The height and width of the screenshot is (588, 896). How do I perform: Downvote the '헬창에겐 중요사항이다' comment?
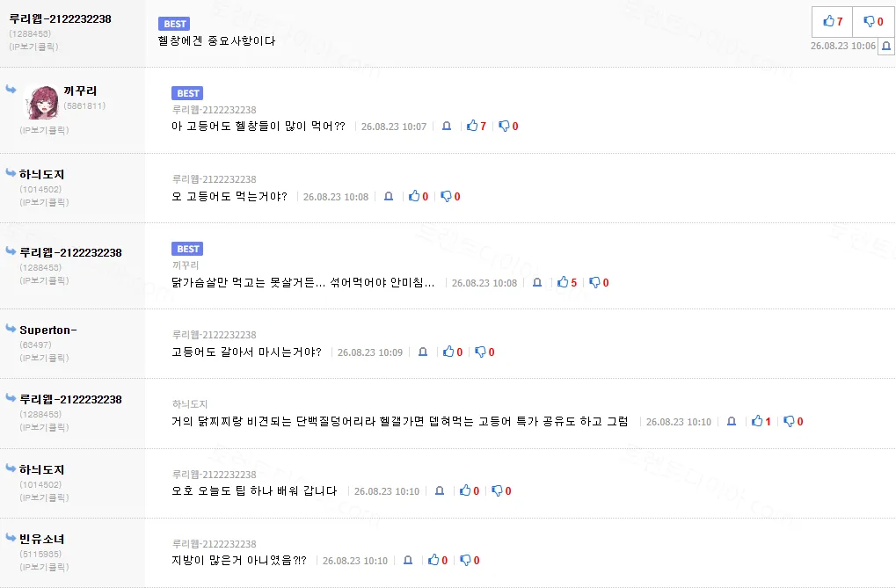pyautogui.click(x=873, y=22)
